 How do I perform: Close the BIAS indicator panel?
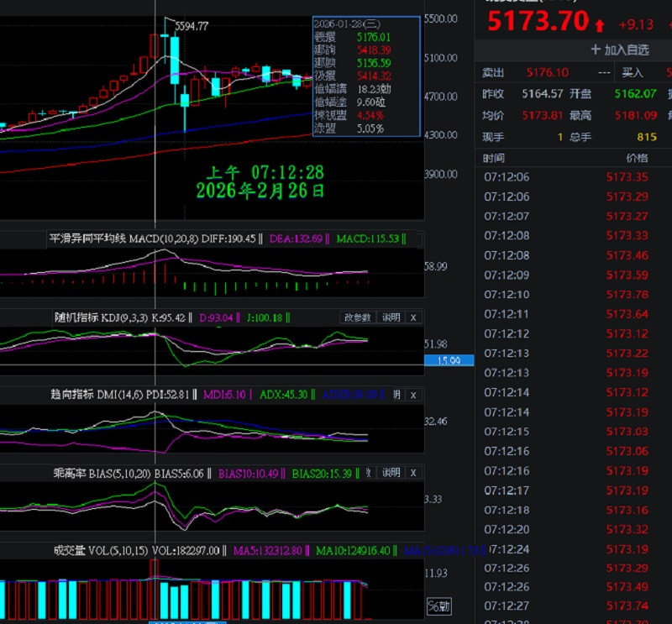click(x=413, y=473)
